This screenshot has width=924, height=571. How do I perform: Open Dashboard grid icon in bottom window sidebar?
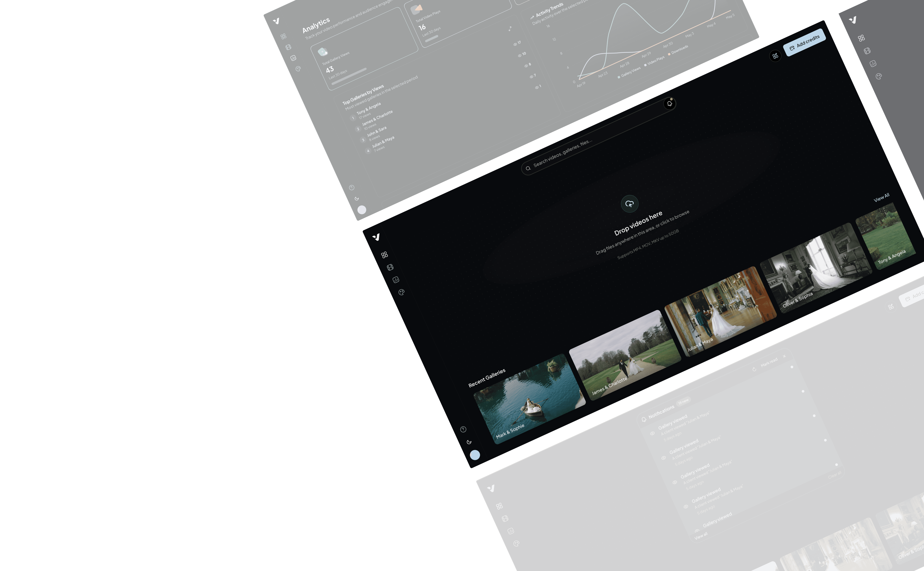pos(499,506)
